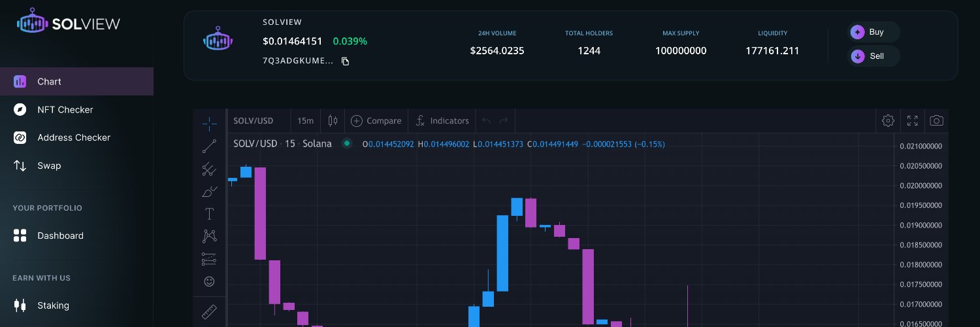Click the green market status dot
The image size is (980, 327).
[x=347, y=143]
